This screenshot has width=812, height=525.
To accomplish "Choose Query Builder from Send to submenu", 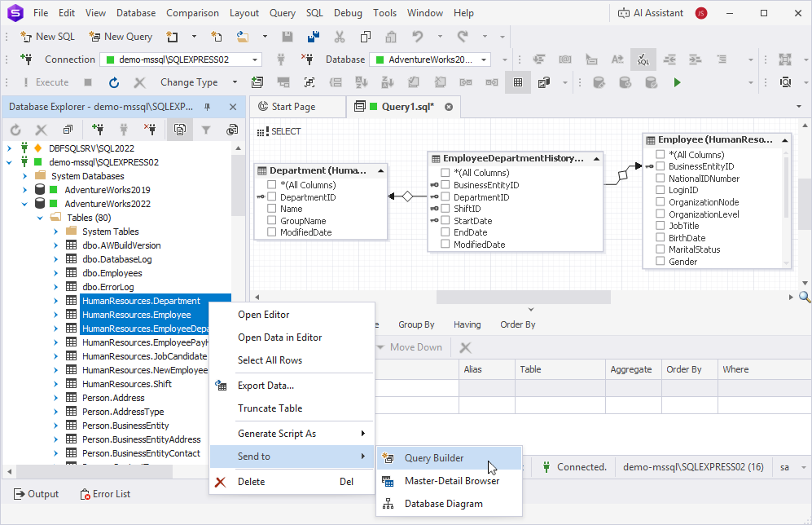I will point(433,458).
